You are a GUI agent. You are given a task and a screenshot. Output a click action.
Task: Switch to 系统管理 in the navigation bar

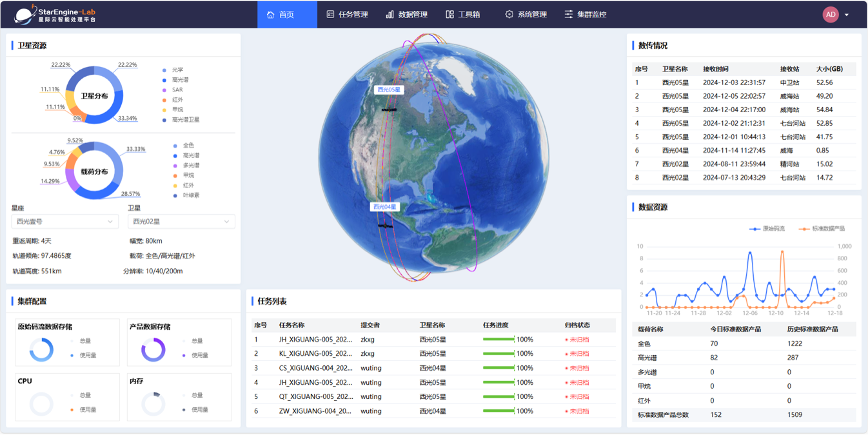(x=526, y=14)
